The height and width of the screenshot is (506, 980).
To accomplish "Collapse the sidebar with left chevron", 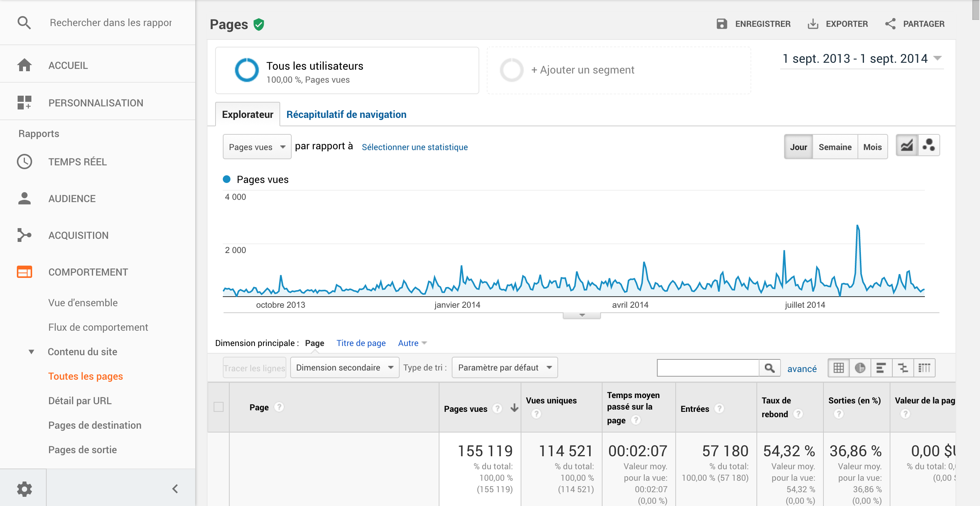I will (175, 489).
